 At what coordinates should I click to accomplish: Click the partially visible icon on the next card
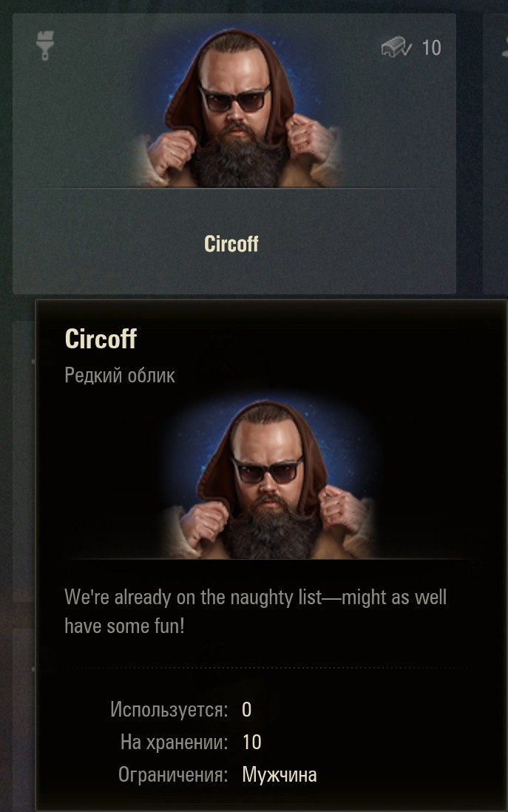504,47
